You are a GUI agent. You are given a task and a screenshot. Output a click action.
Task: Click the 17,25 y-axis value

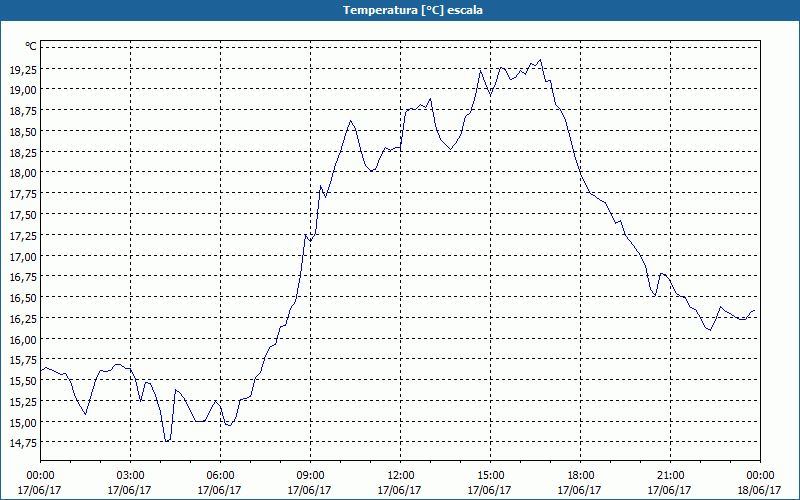pos(23,236)
